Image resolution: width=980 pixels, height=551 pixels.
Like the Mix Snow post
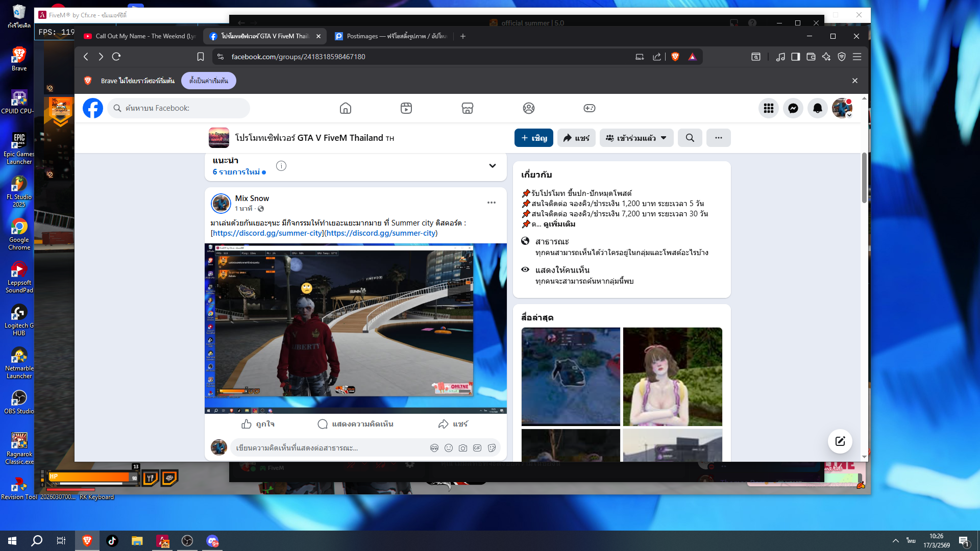pyautogui.click(x=258, y=424)
